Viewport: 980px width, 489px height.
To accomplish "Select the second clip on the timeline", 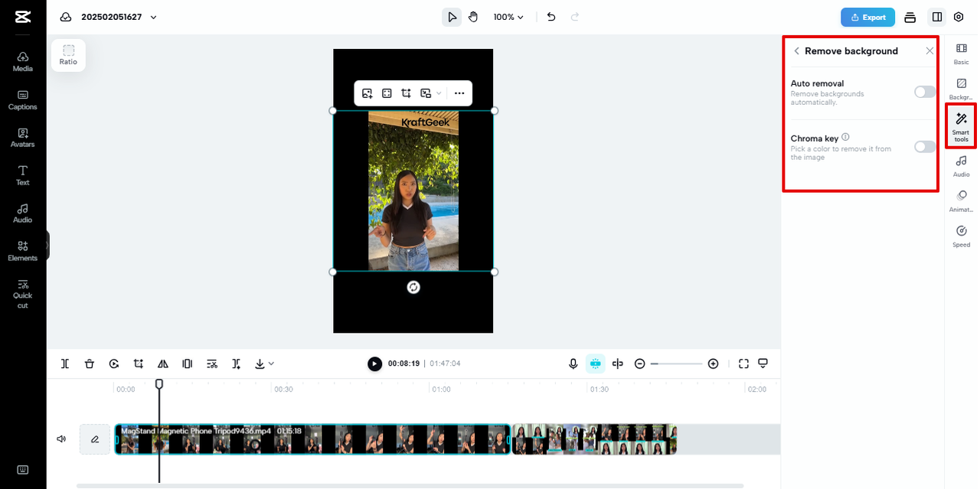I will click(594, 439).
